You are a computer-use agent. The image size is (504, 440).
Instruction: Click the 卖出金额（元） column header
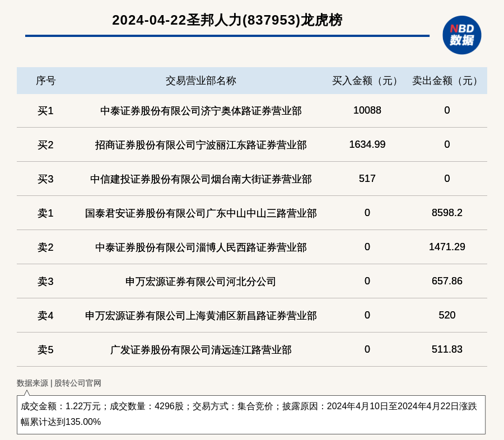point(447,81)
